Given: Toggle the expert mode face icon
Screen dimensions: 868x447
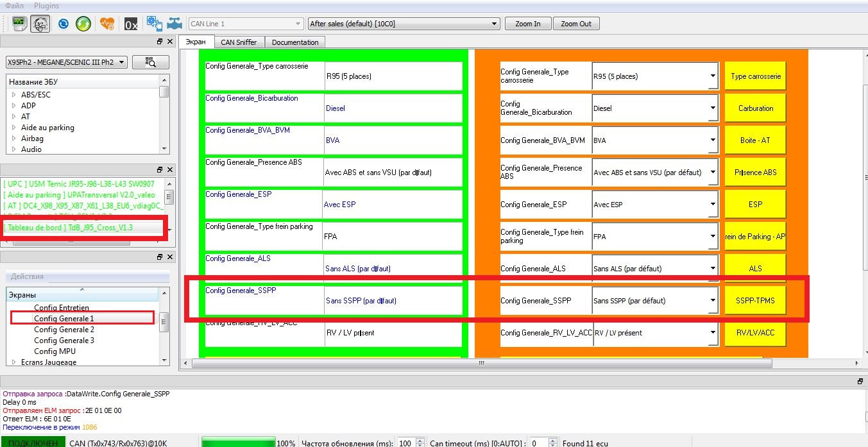Looking at the screenshot, I should coord(40,24).
